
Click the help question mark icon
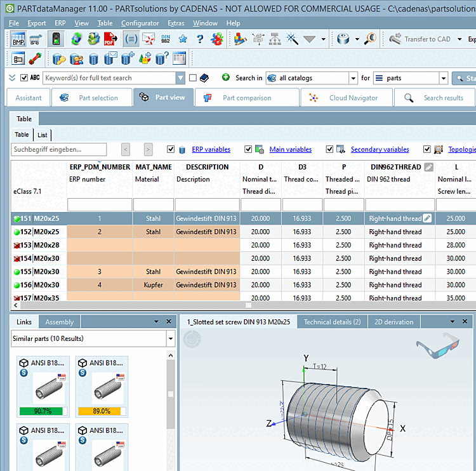coord(199,39)
